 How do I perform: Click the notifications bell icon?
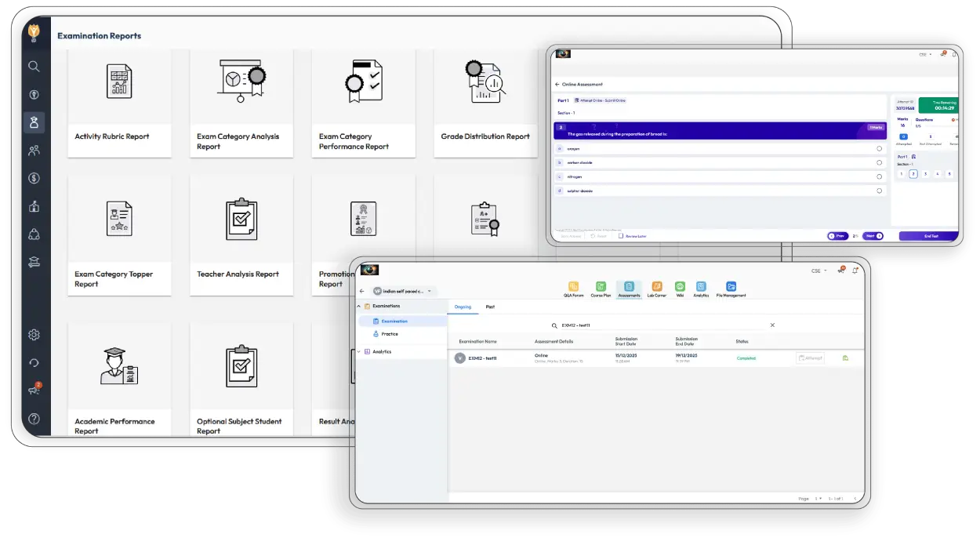tap(855, 270)
